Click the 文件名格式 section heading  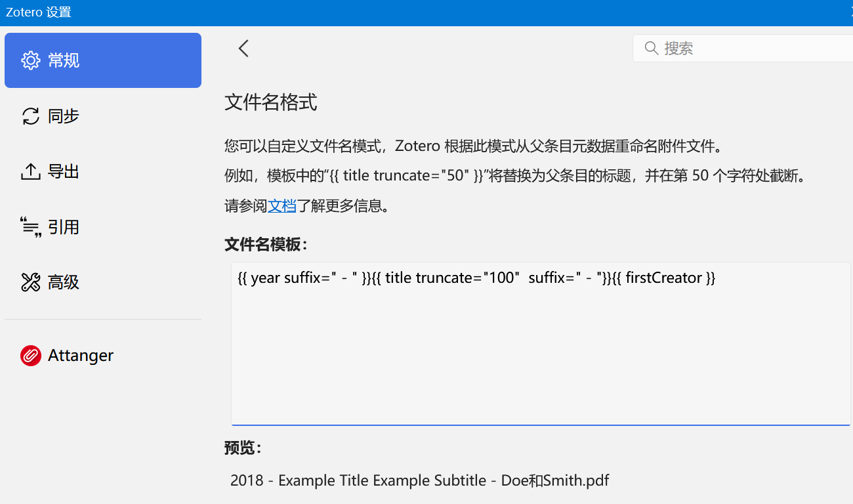270,102
